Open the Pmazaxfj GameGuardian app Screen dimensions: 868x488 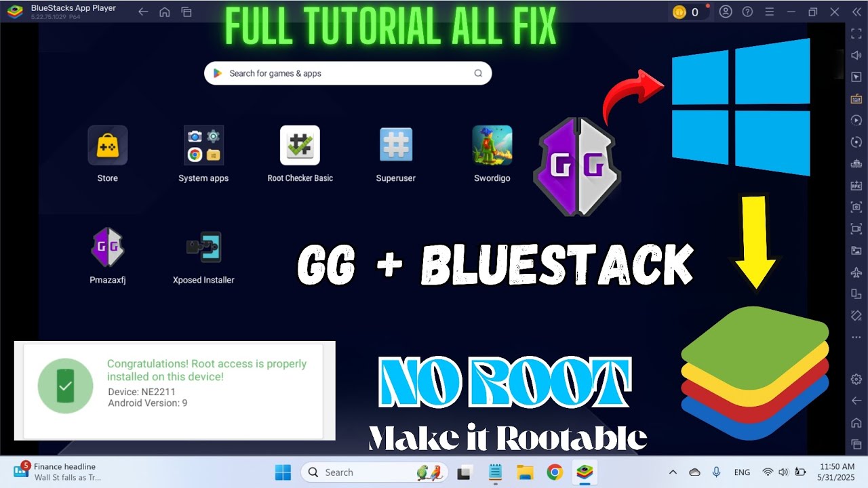pyautogui.click(x=107, y=247)
